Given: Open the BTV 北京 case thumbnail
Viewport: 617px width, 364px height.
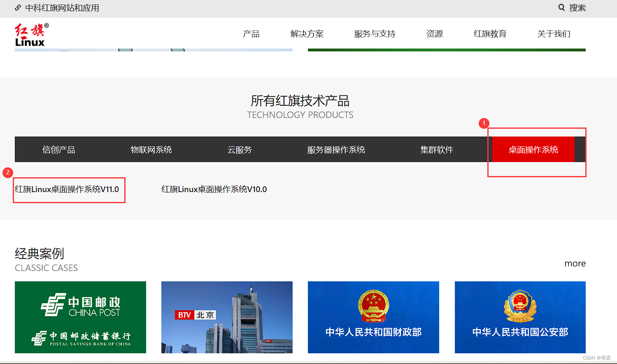Looking at the screenshot, I should (227, 317).
